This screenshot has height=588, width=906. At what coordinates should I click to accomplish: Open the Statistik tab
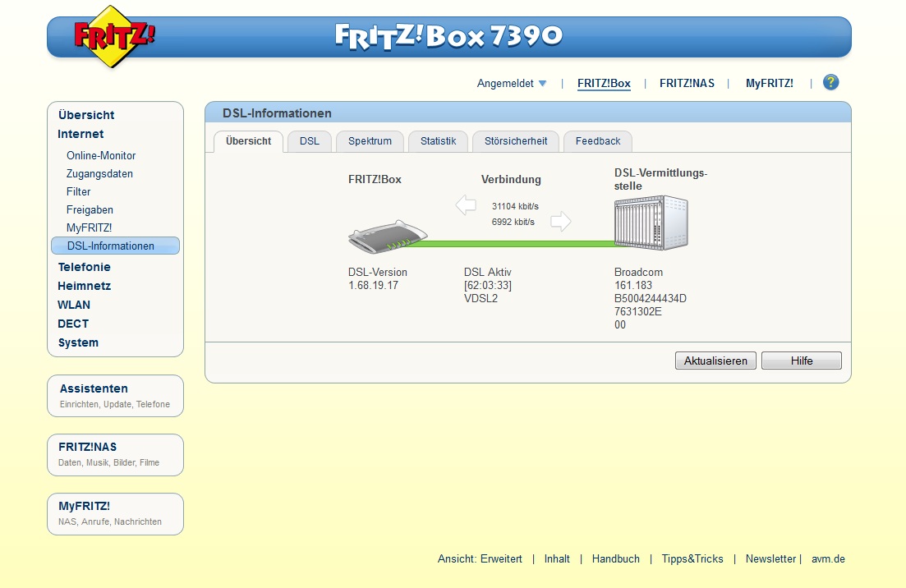[438, 141]
